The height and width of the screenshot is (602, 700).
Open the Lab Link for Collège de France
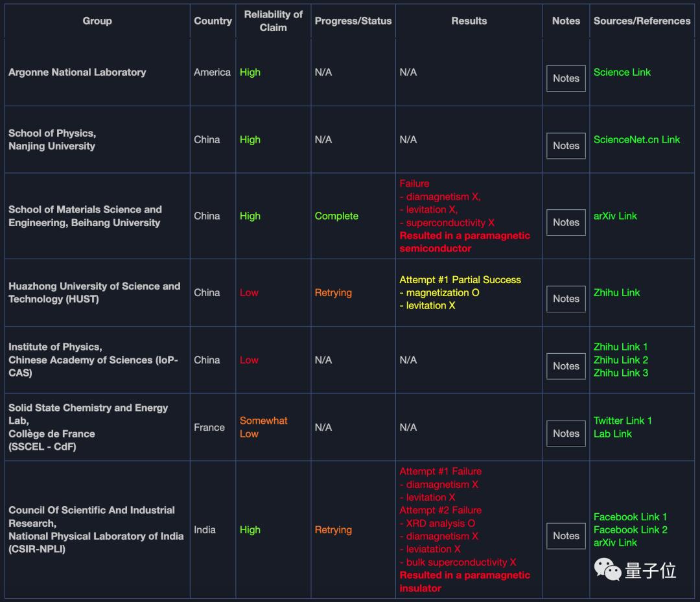click(x=612, y=434)
